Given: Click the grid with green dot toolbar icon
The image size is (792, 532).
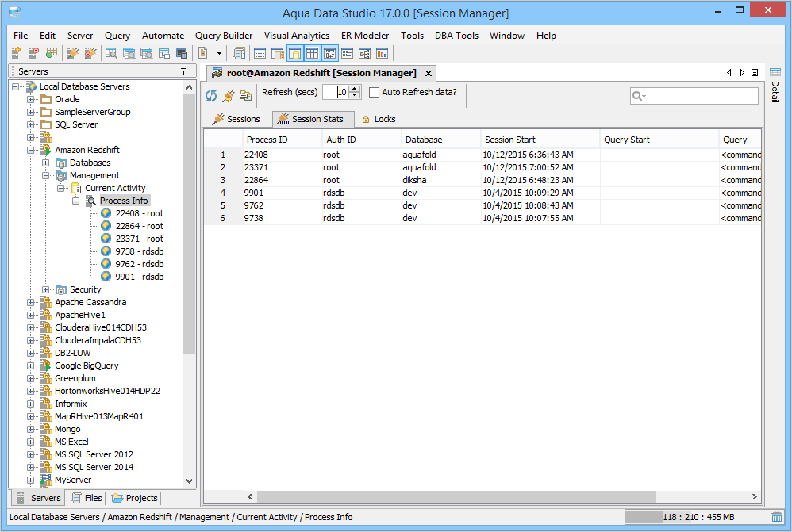Looking at the screenshot, I should coord(51,53).
